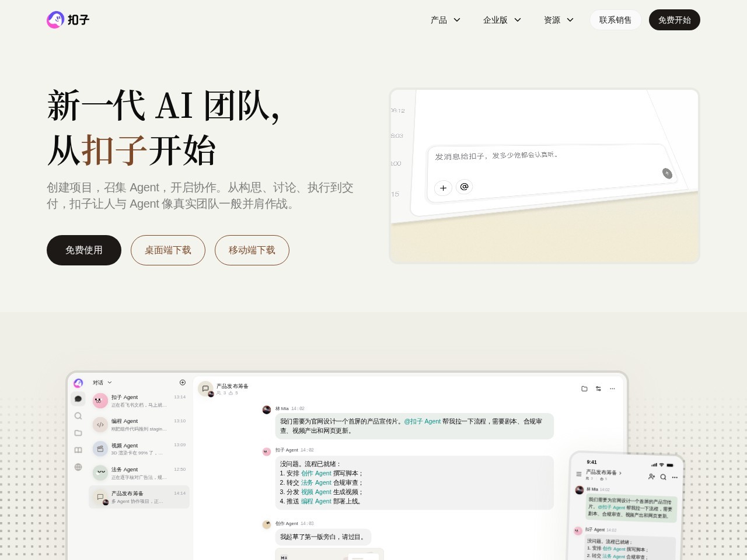Screen dimensions: 747x560
Task: Expand the 对话 dropdown
Action: coord(102,383)
